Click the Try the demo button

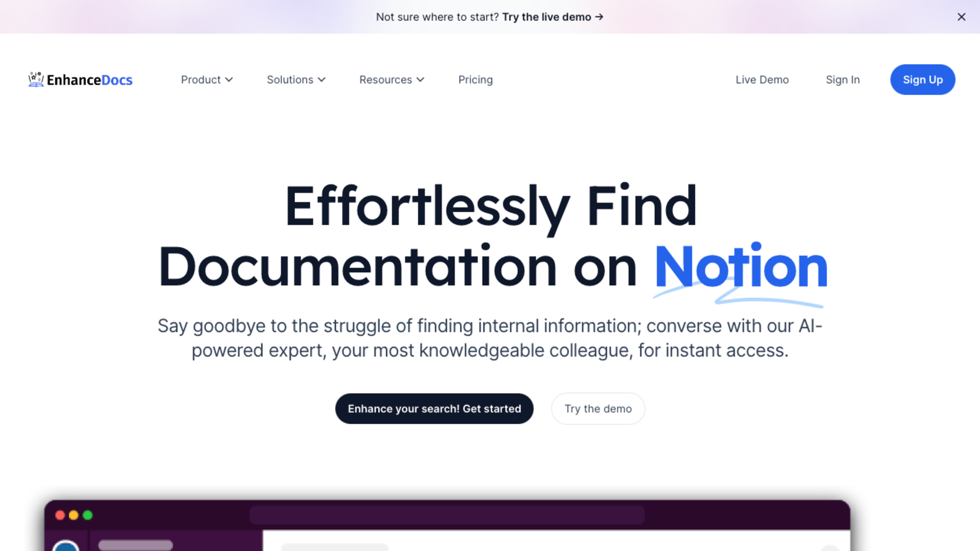[598, 408]
